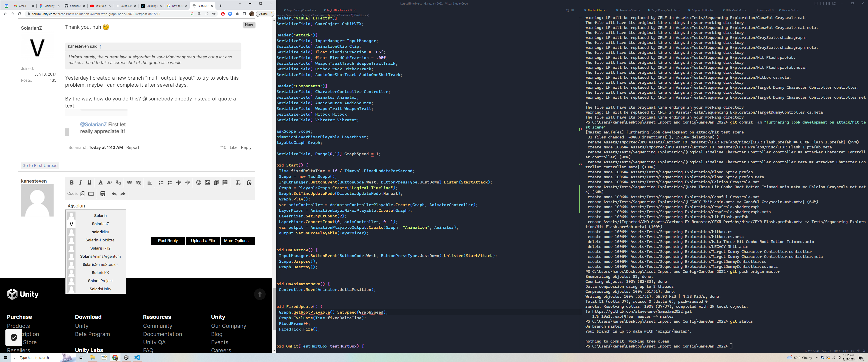Click the save draft floppy icon
The height and width of the screenshot is (362, 868).
(103, 194)
